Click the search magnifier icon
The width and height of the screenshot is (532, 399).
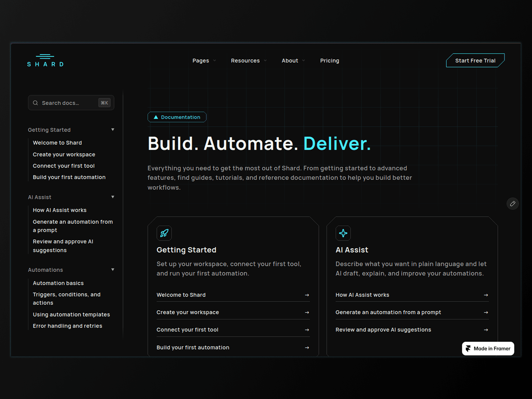click(35, 103)
